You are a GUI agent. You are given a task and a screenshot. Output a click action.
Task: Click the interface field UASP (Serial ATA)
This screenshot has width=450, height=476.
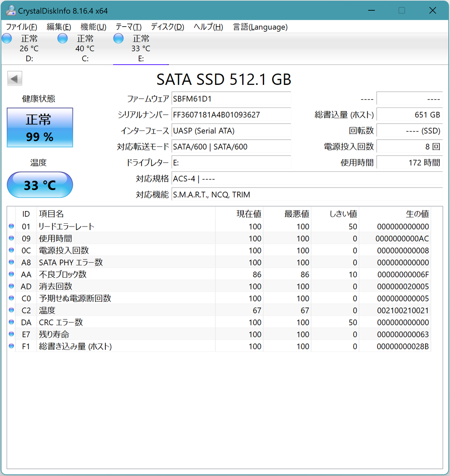point(231,131)
